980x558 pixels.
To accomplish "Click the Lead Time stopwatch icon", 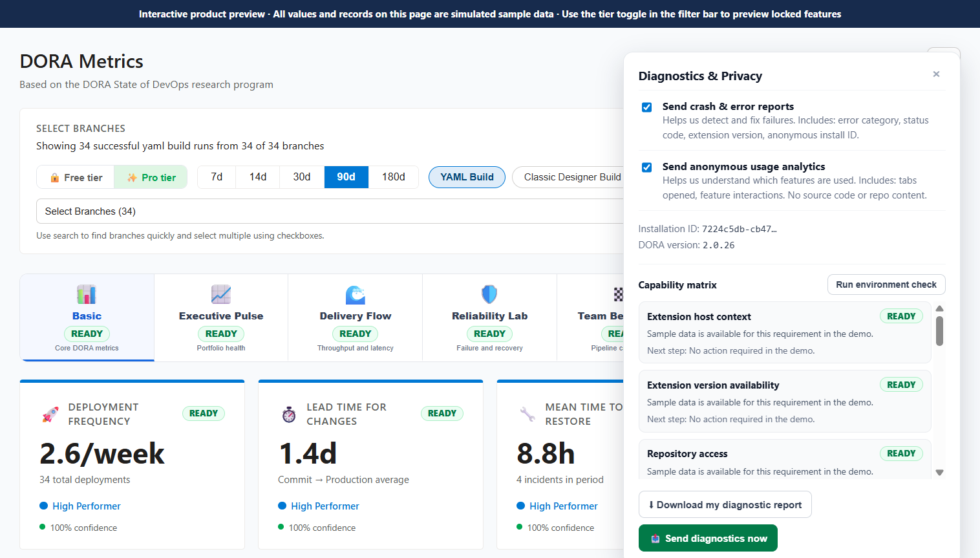I will [289, 414].
